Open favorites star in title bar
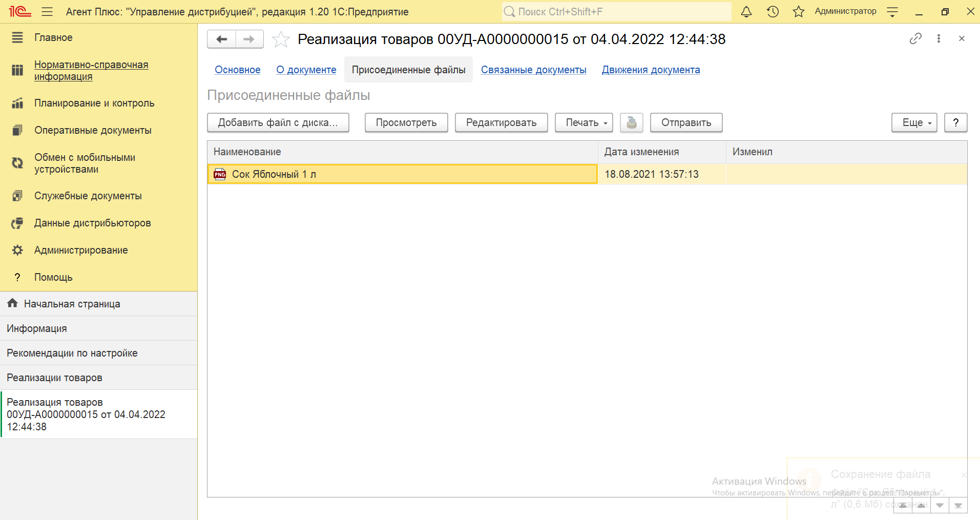 (x=798, y=12)
